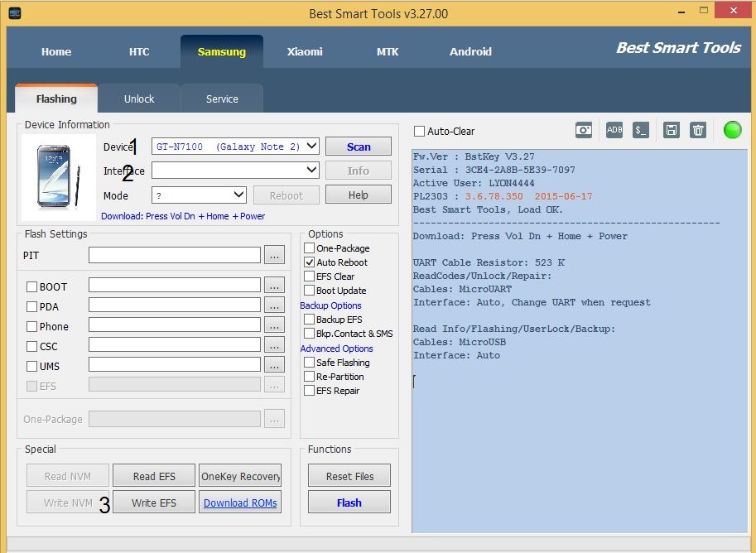The image size is (756, 553).
Task: Browse for a PIT file
Action: 274,255
